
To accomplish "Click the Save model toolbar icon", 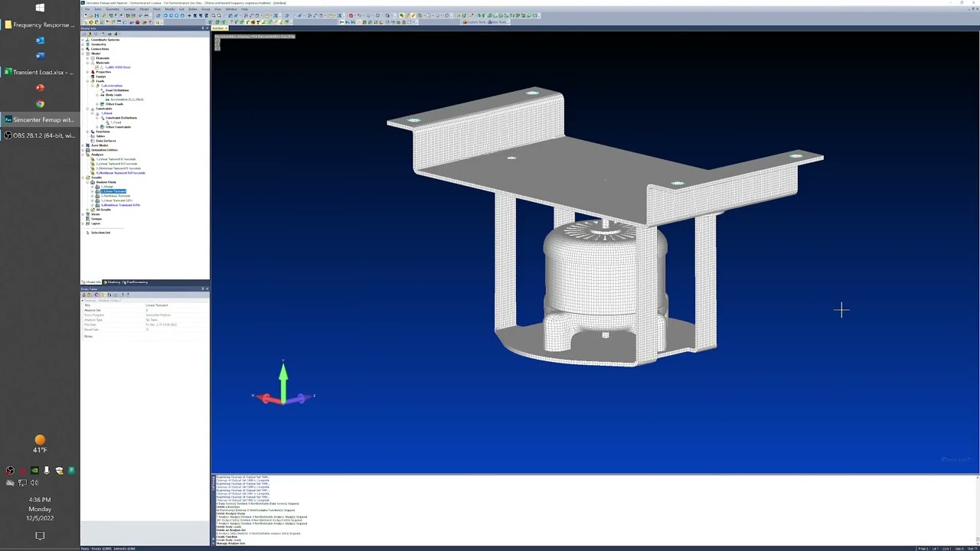I will tap(96, 15).
